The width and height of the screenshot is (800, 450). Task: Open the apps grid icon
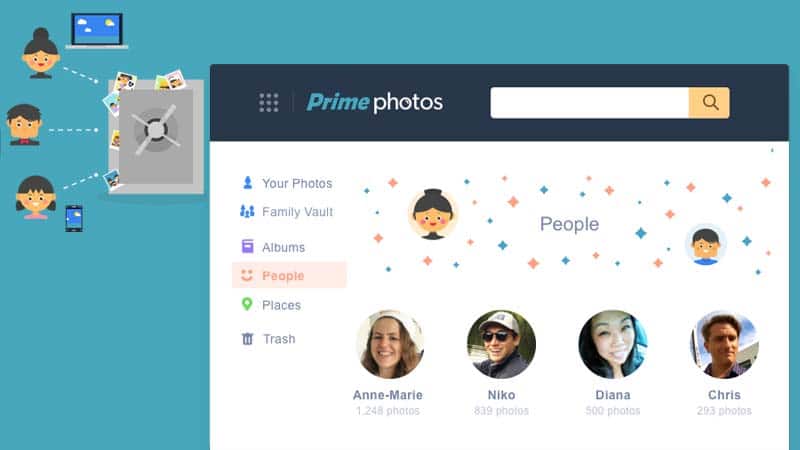click(268, 103)
